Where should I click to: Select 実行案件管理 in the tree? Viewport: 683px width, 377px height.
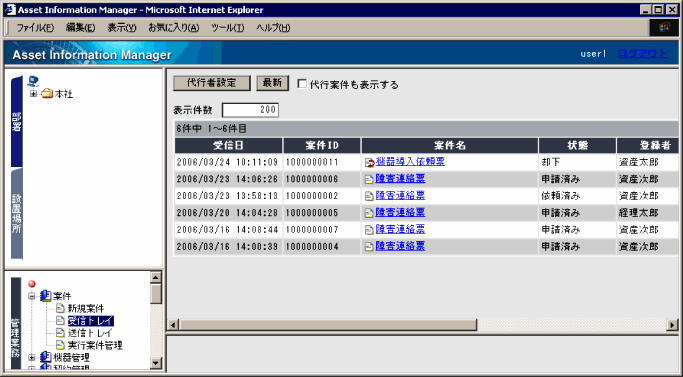click(95, 345)
